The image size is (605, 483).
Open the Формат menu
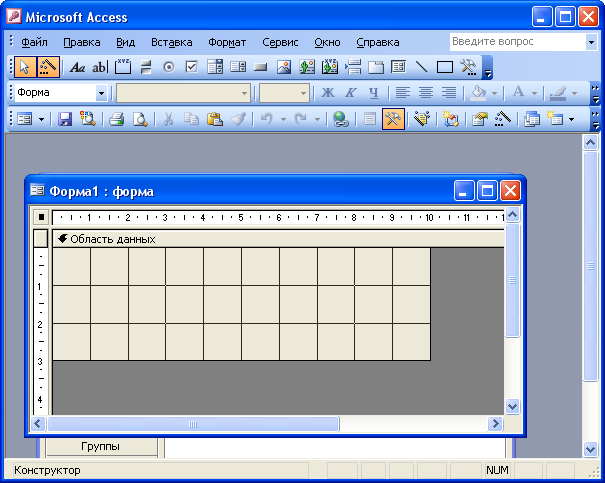tap(227, 42)
